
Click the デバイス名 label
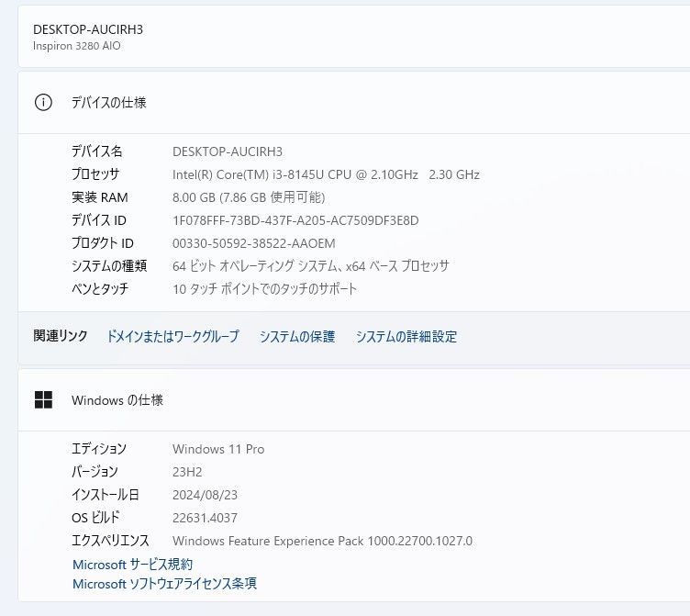(x=97, y=151)
